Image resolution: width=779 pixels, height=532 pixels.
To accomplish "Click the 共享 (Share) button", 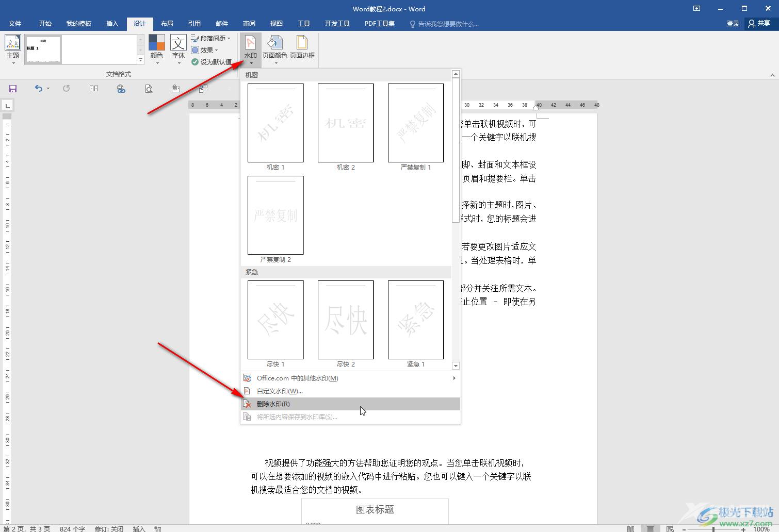I will click(759, 24).
